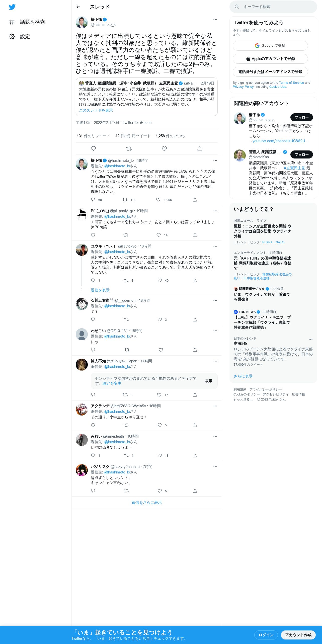Expand replies with 返信を表示

[x=100, y=290]
